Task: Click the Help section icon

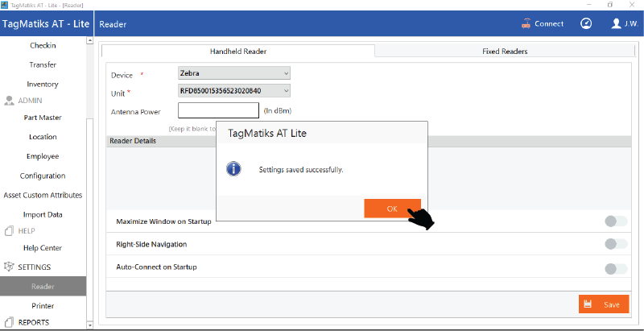Action: pyautogui.click(x=10, y=231)
